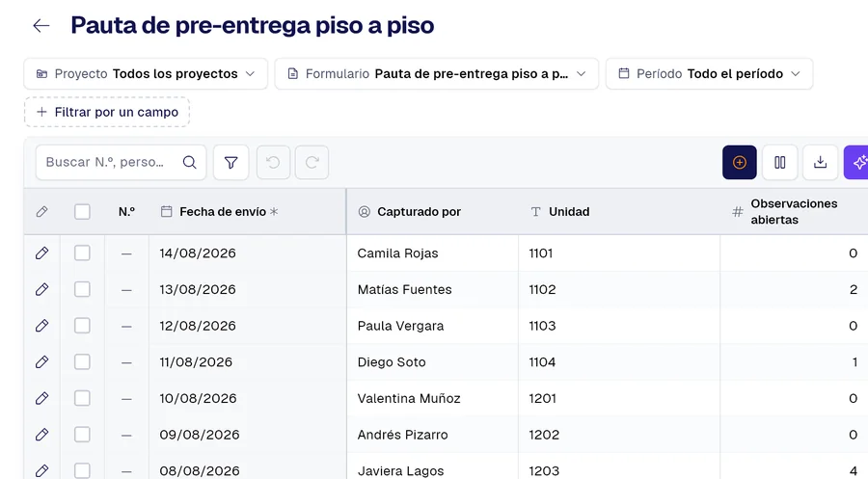
Task: Open the Formulario filter dropdown
Action: pos(437,73)
